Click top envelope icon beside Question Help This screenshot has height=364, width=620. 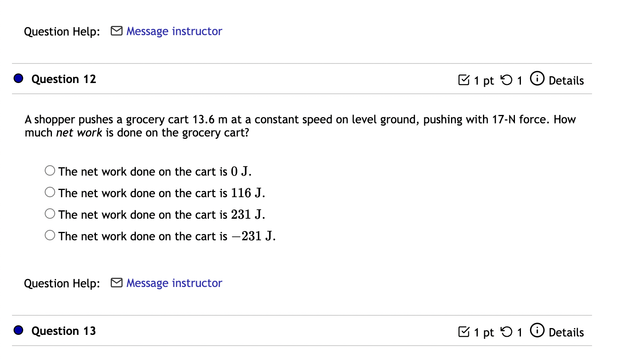tap(116, 31)
